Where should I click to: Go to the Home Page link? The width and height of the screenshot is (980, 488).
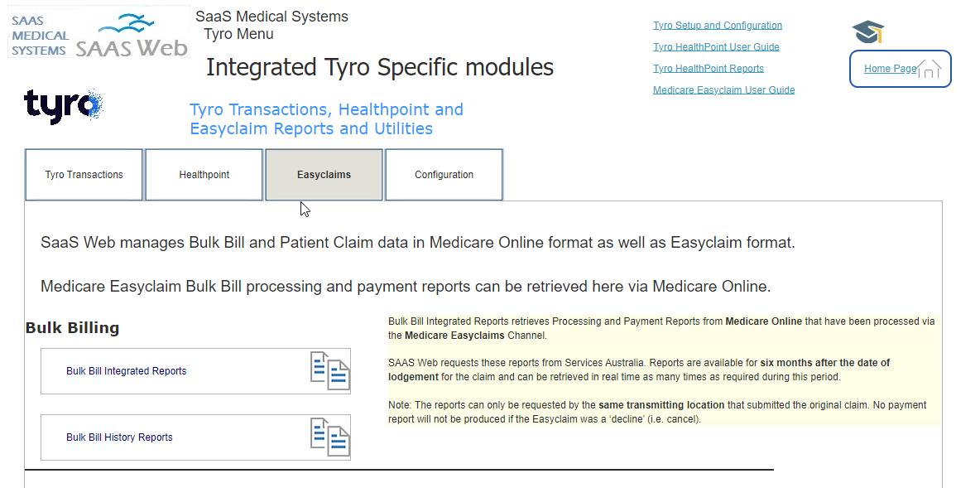(890, 69)
